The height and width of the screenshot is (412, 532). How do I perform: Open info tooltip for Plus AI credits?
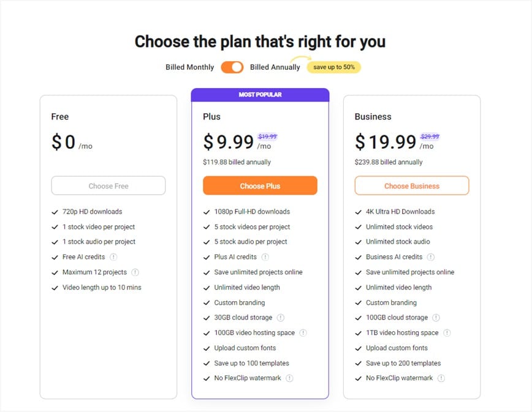(x=265, y=257)
